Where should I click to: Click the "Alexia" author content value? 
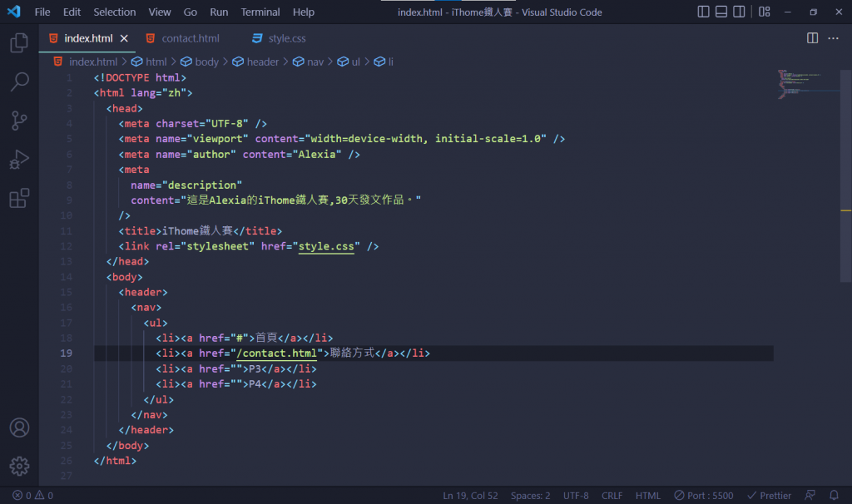pyautogui.click(x=317, y=154)
